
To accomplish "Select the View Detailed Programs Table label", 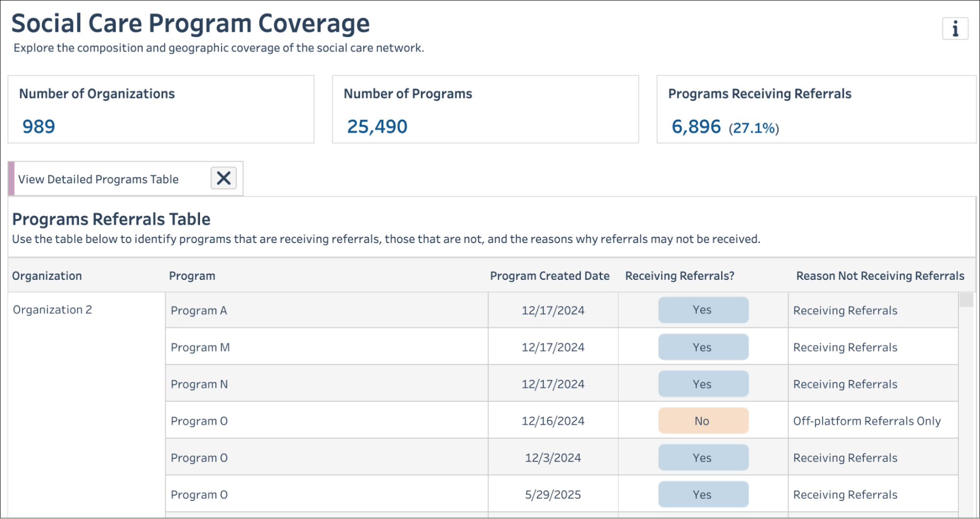I will [98, 179].
